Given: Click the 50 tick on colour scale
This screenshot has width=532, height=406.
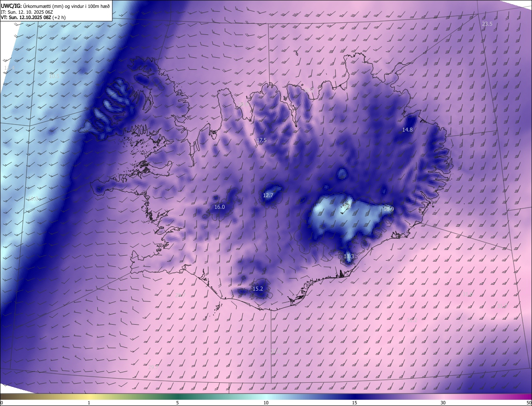Looking at the screenshot, I should (x=529, y=403).
